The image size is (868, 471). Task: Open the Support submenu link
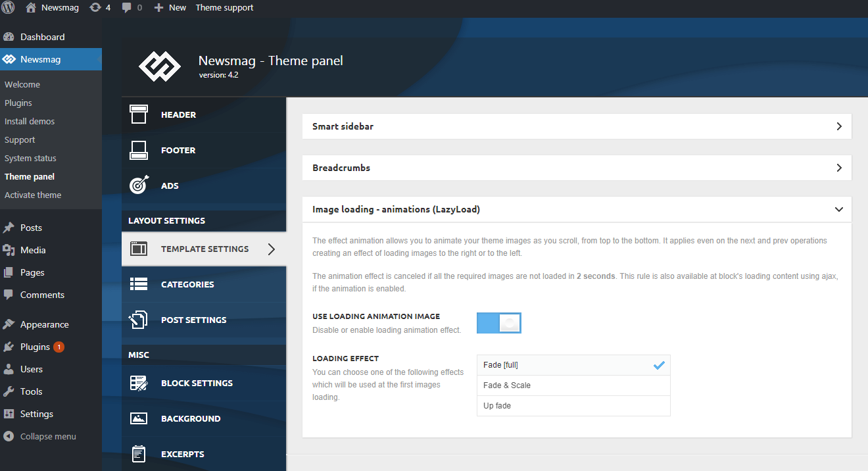pos(20,139)
